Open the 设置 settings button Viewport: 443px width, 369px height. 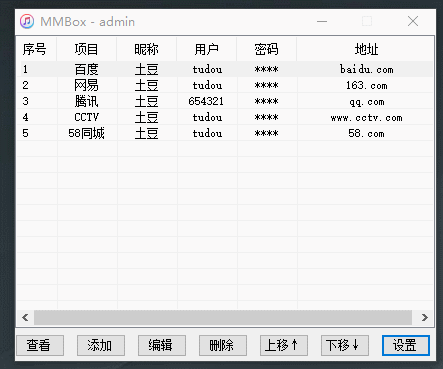click(406, 345)
